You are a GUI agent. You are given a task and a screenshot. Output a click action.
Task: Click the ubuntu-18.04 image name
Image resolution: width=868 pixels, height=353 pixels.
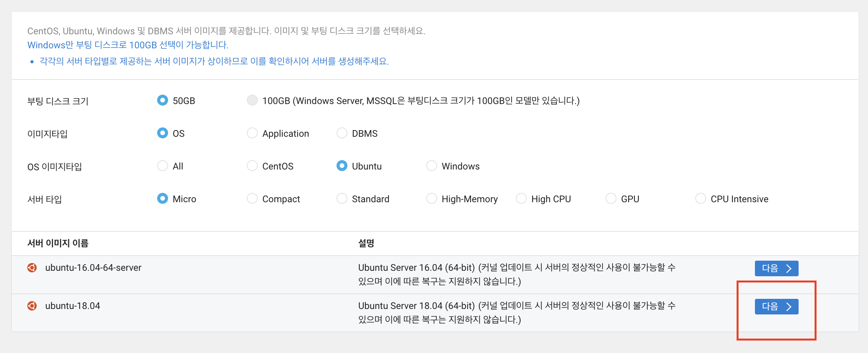tap(73, 306)
